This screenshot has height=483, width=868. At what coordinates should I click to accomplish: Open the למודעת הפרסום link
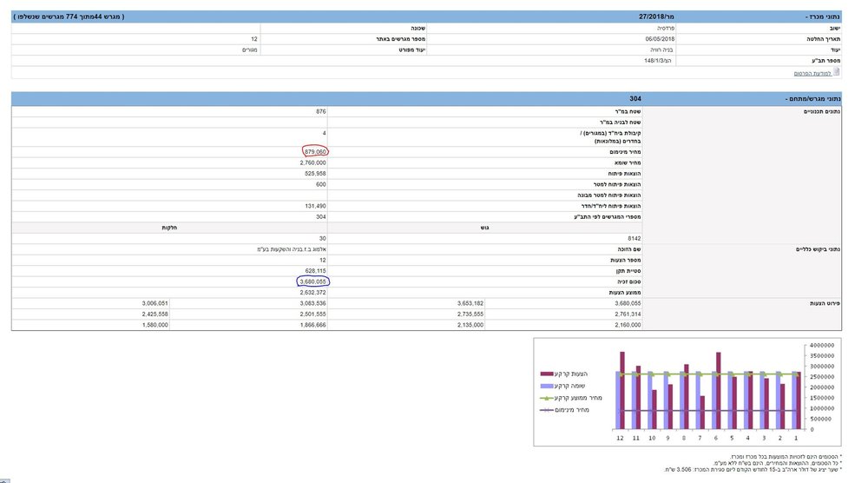(812, 73)
